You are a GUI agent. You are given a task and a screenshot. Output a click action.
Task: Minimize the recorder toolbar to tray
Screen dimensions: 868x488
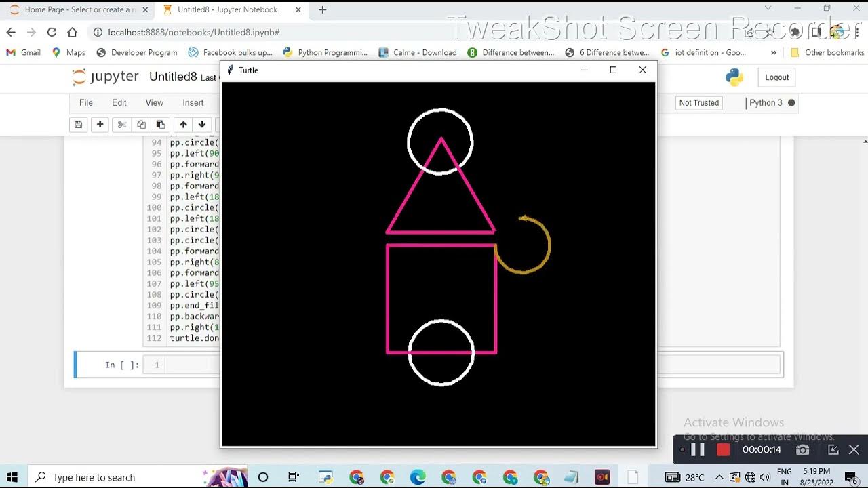pos(833,449)
